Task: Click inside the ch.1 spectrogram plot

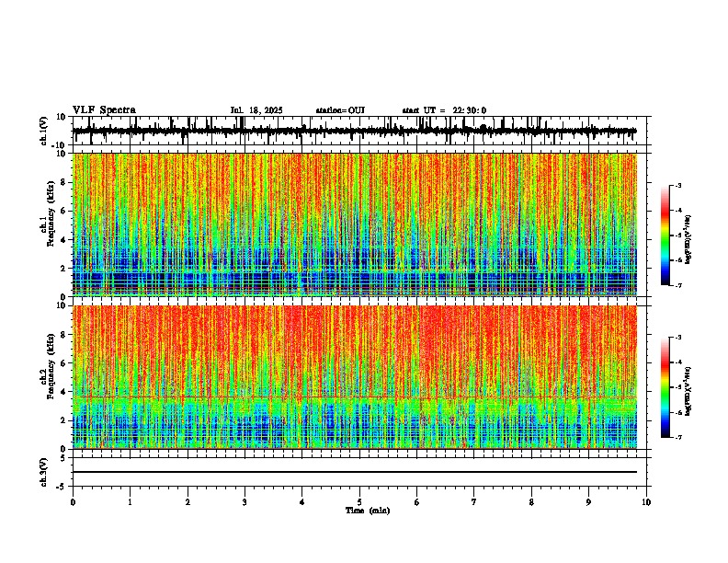Action: [x=355, y=224]
